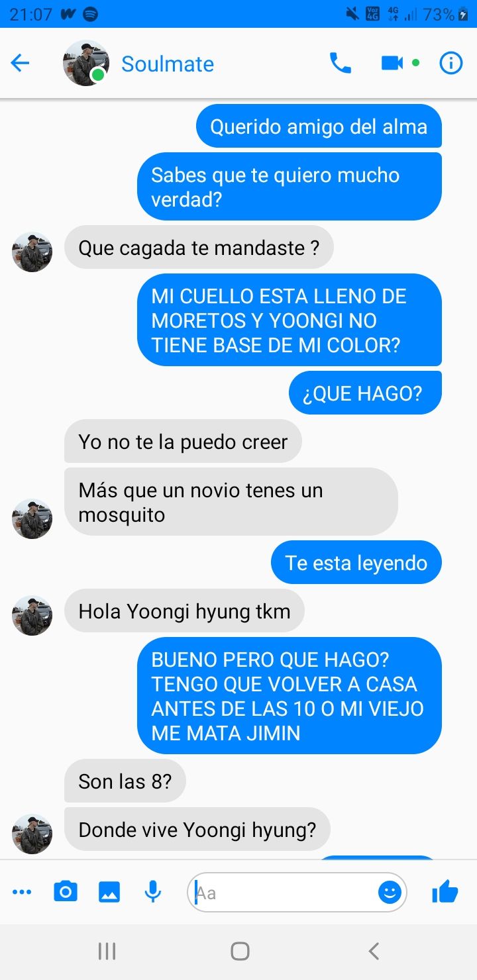Start a video call with Soulmate
The image size is (477, 980).
click(392, 64)
